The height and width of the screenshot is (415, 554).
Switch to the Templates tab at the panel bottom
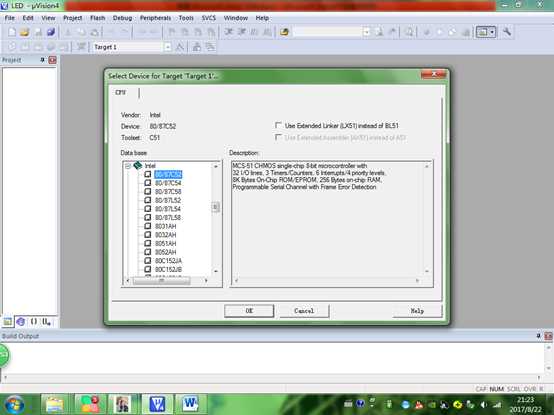click(x=46, y=321)
